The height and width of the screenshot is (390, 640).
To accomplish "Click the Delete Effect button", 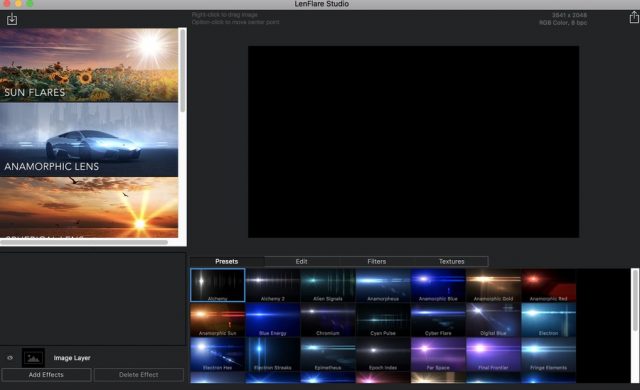I will [138, 374].
